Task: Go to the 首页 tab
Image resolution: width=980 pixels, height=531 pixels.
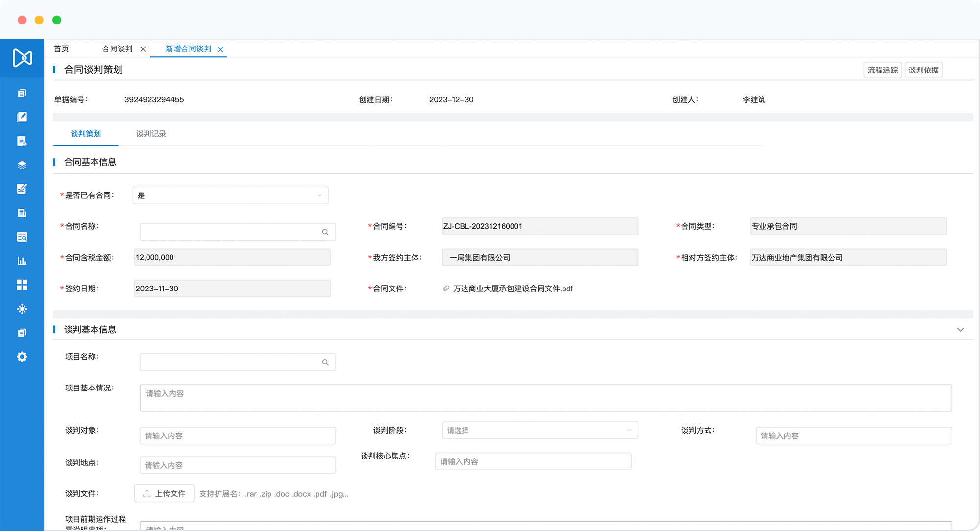Action: pos(61,49)
